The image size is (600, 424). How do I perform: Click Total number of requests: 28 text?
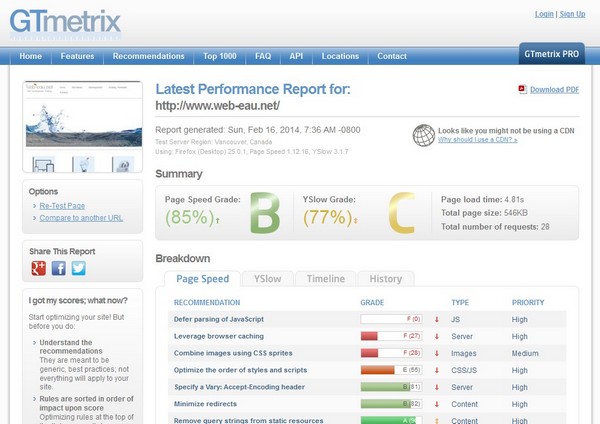click(495, 227)
